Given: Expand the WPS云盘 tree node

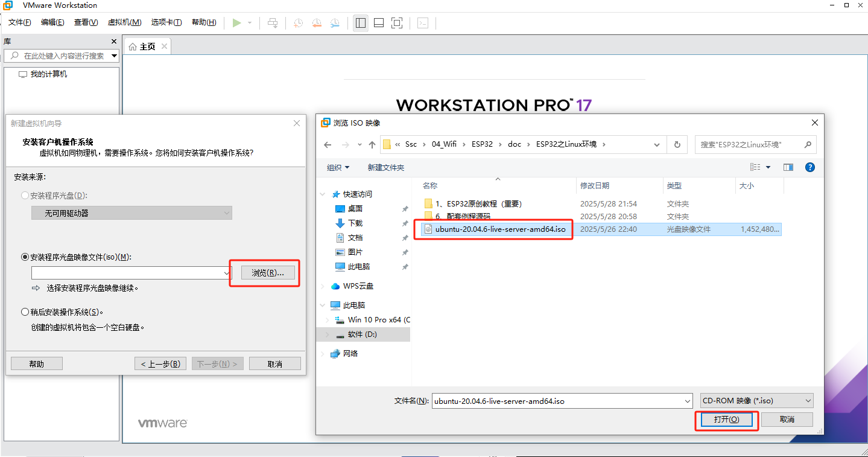Looking at the screenshot, I should coord(323,286).
